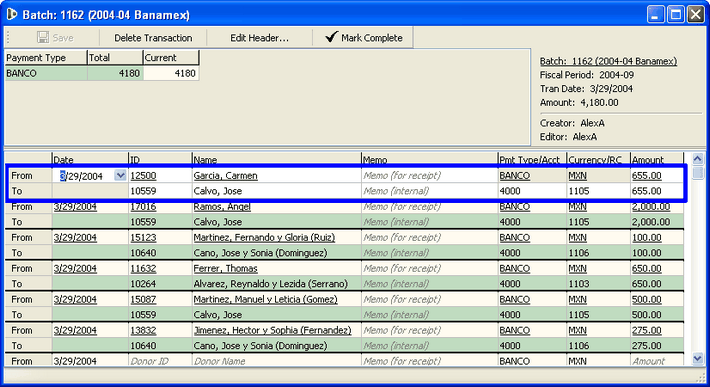Click the Currency/RC column header
Image resolution: width=710 pixels, height=387 pixels.
coord(598,159)
